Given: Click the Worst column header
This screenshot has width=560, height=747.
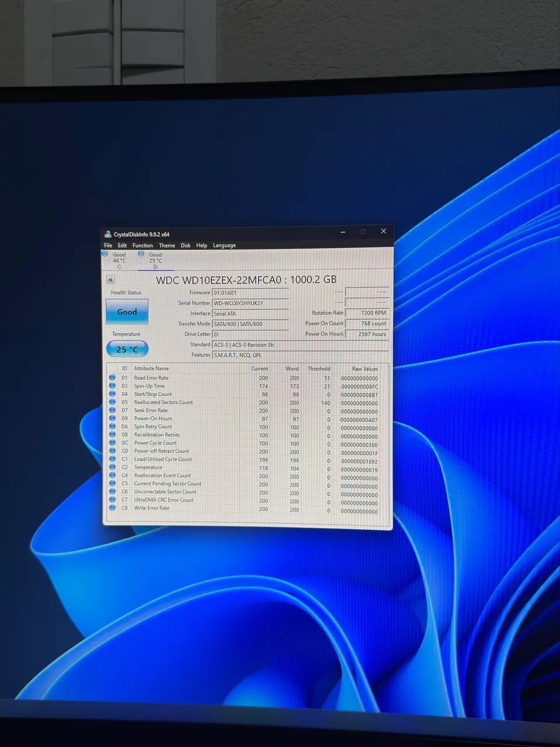Looking at the screenshot, I should tap(292, 369).
